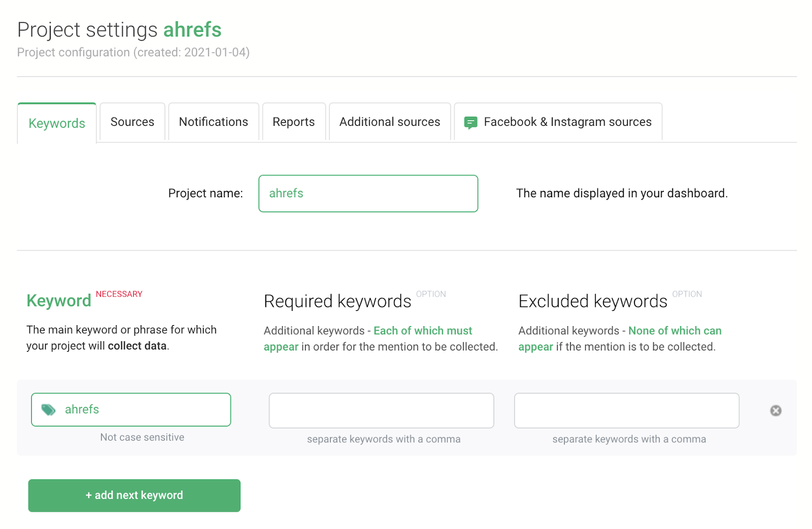
Task: Click the Excluded keywords input box
Action: click(x=626, y=411)
